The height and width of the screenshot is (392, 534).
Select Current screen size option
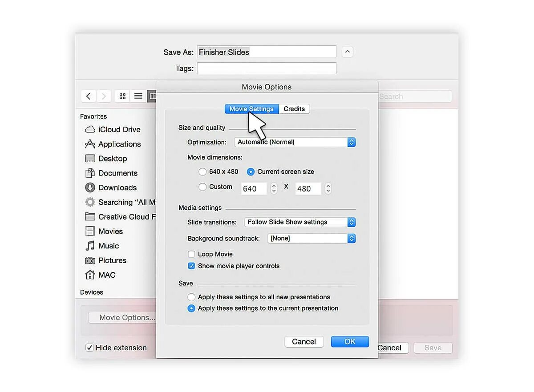[x=280, y=172]
